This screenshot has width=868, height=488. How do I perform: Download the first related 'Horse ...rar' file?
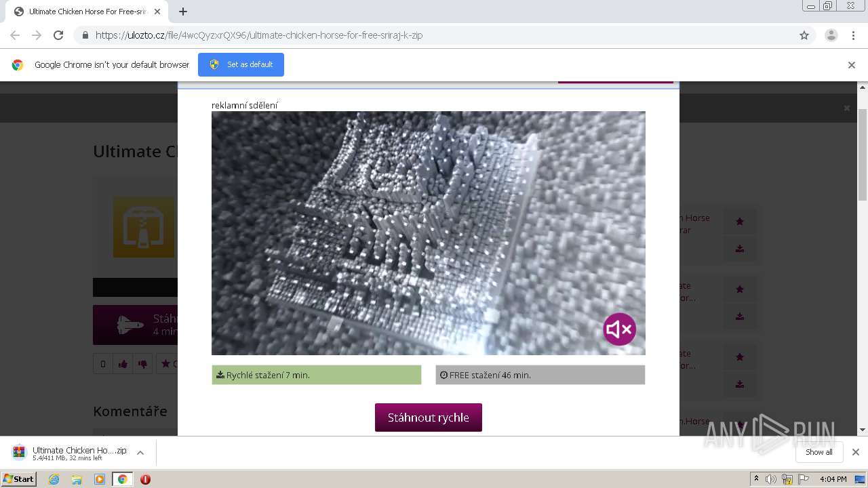[740, 248]
